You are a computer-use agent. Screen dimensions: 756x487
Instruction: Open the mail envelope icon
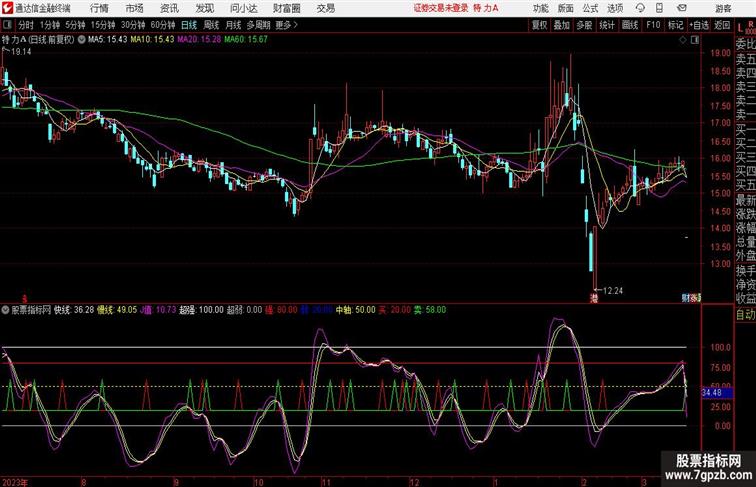(682, 8)
